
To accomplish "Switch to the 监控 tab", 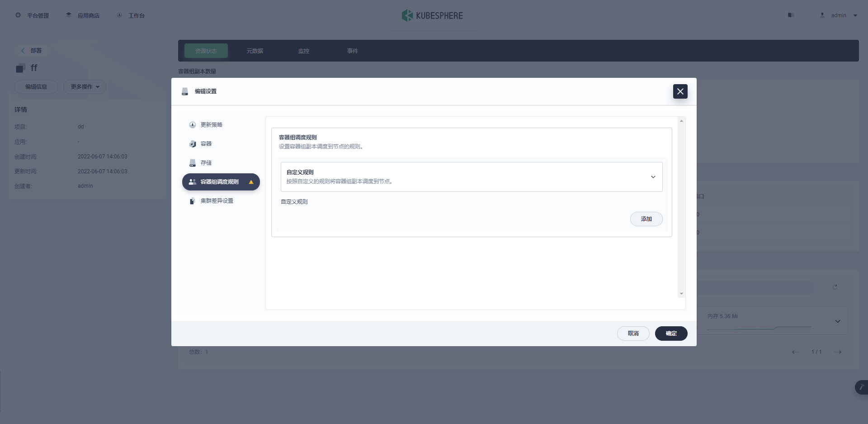I will [304, 51].
